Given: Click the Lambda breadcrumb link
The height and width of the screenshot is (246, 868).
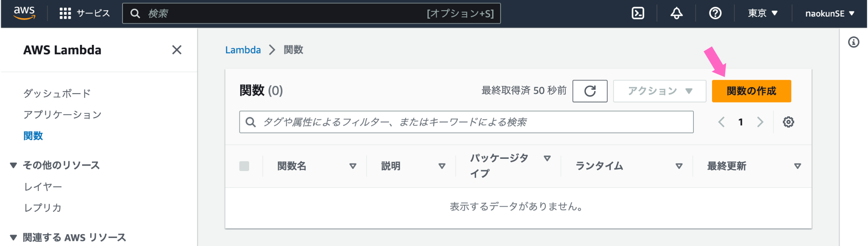Looking at the screenshot, I should click(x=243, y=50).
